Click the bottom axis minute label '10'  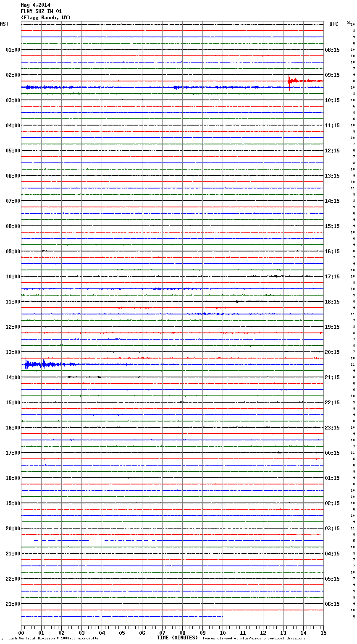(x=223, y=633)
